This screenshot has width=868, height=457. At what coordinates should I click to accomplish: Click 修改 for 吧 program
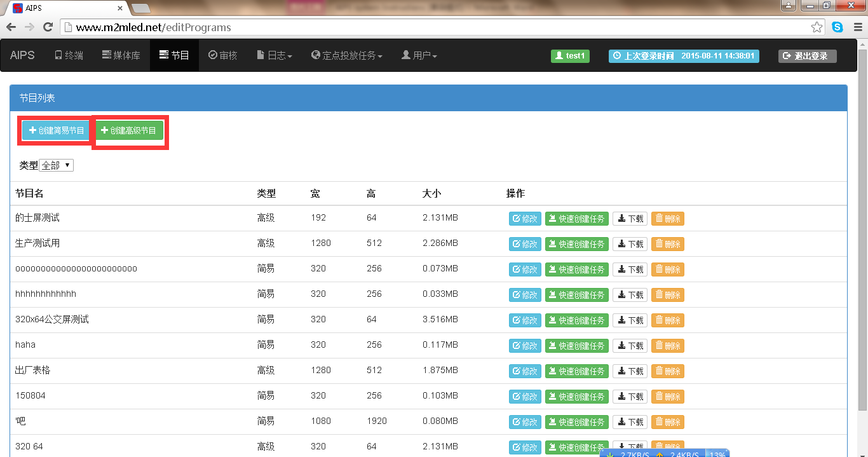tap(525, 422)
